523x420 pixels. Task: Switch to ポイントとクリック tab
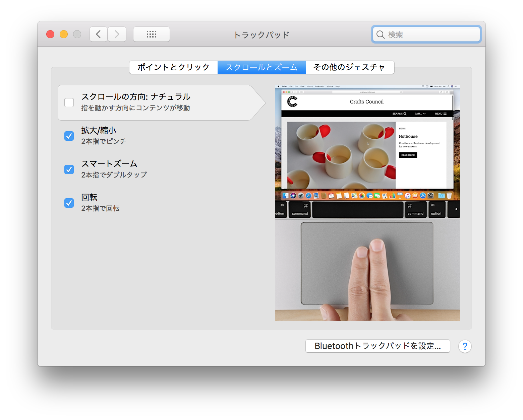coord(174,67)
